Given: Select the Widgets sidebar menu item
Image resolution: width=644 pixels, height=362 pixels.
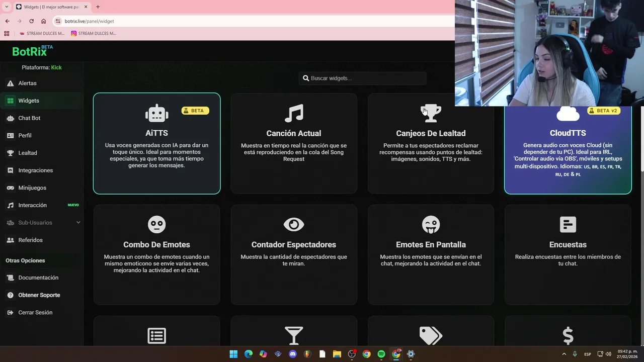Looking at the screenshot, I should pos(42,101).
